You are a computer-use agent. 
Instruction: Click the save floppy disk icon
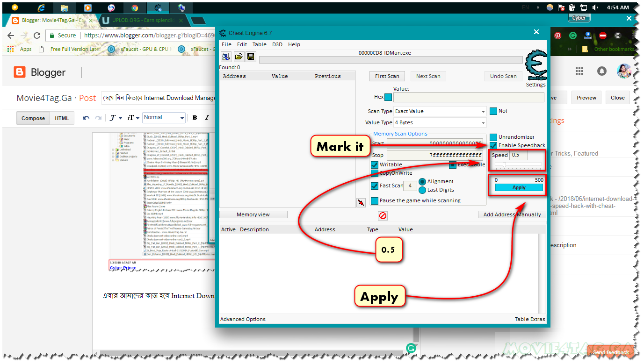point(251,57)
